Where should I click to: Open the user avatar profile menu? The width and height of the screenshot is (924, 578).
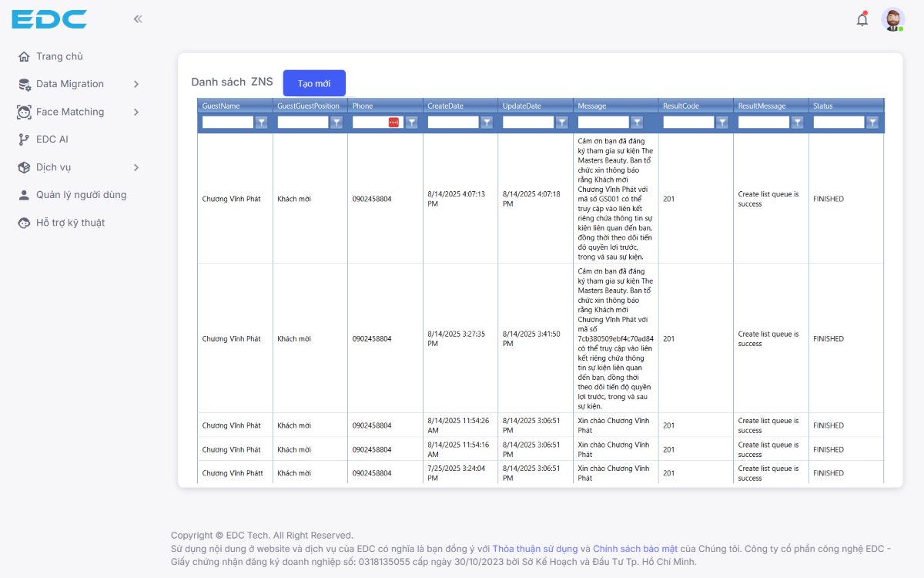[892, 20]
